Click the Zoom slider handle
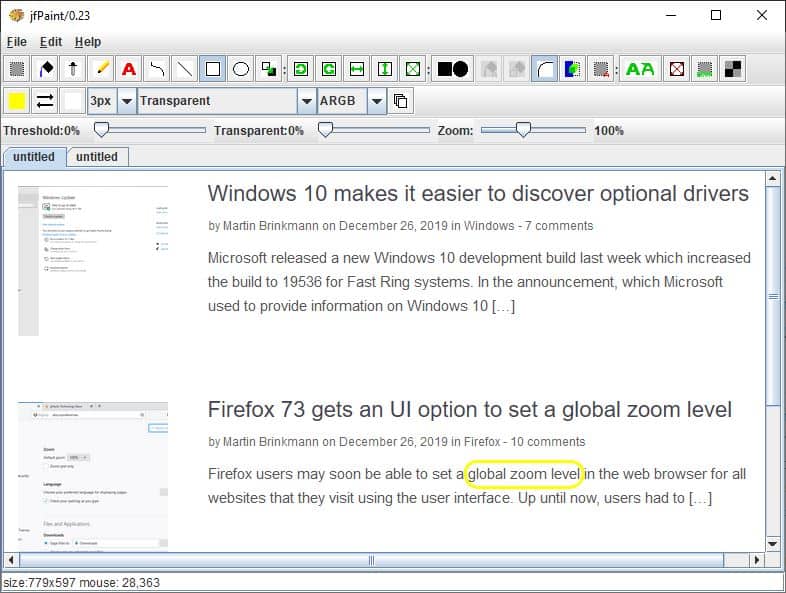 tap(523, 130)
